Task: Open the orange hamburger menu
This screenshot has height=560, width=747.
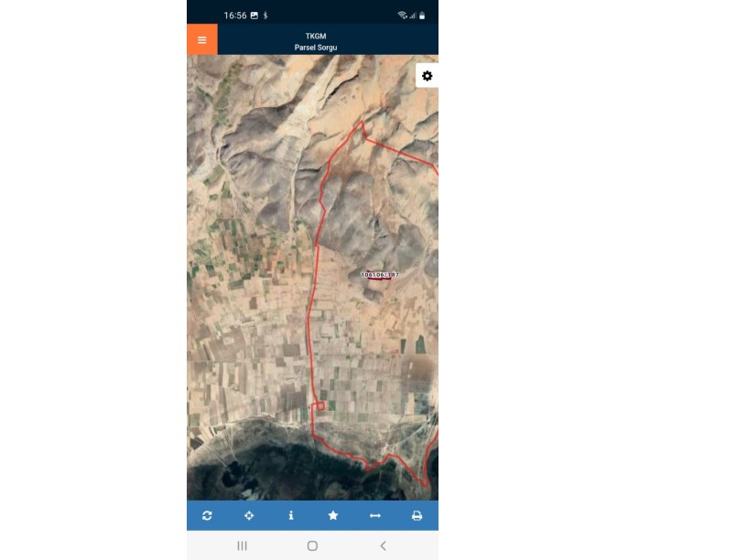Action: tap(202, 39)
